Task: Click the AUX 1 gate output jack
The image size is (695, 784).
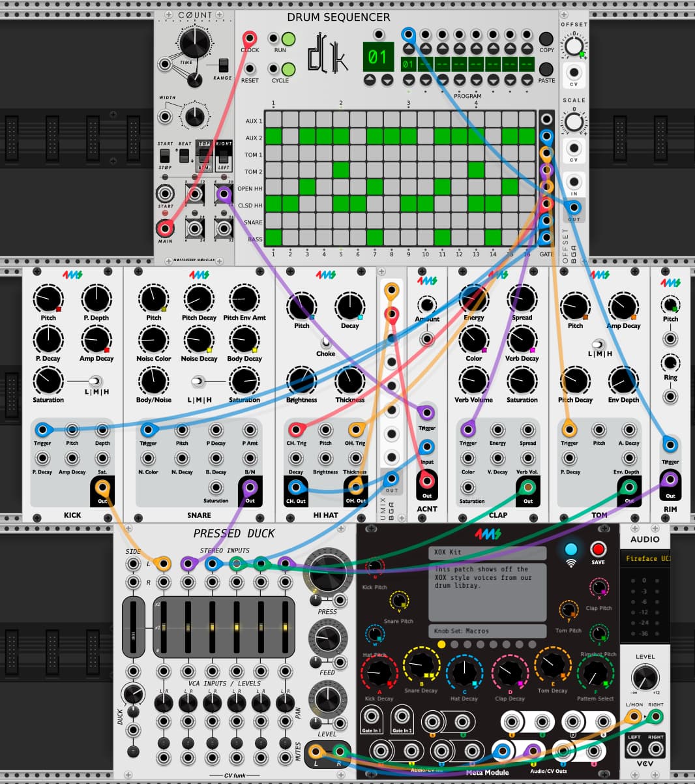Action: pyautogui.click(x=547, y=119)
